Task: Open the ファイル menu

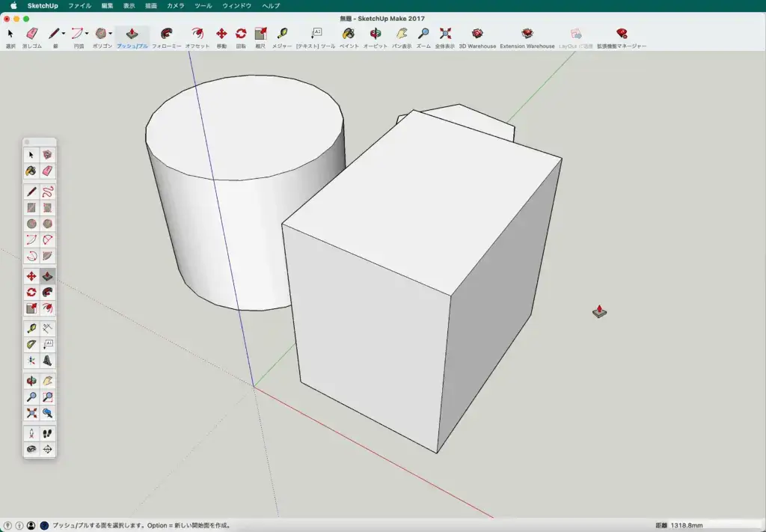Action: tap(79, 6)
